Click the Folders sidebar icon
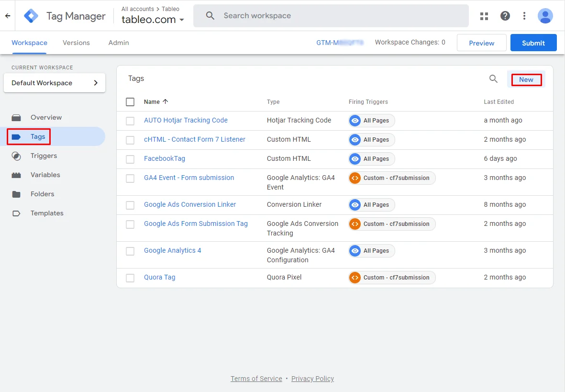Image resolution: width=565 pixels, height=392 pixels. pos(16,194)
